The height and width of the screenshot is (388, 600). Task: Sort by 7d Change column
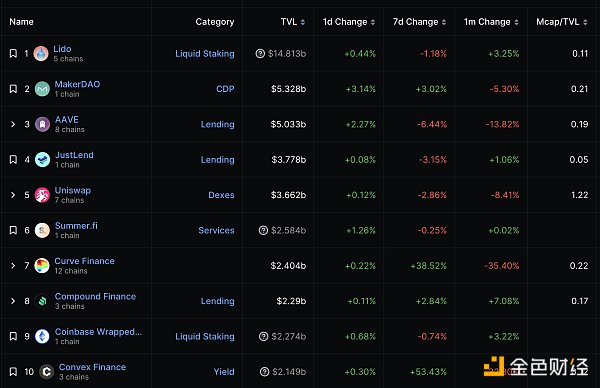(x=419, y=22)
